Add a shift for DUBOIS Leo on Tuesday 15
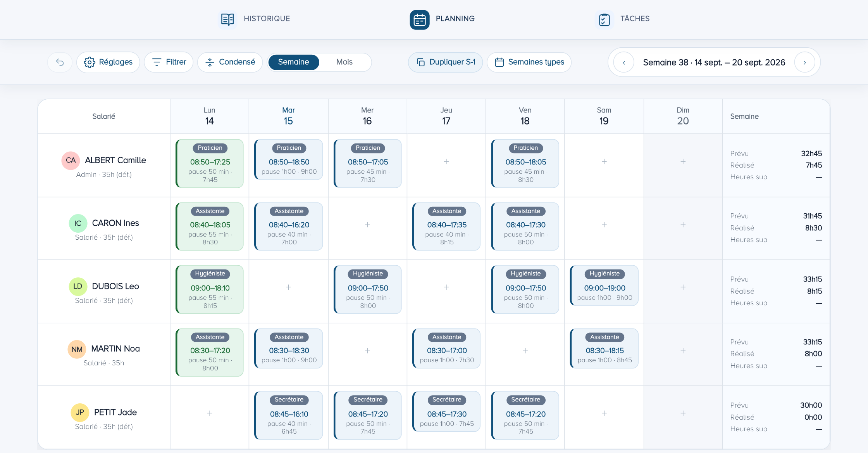Image resolution: width=868 pixels, height=453 pixels. [288, 287]
